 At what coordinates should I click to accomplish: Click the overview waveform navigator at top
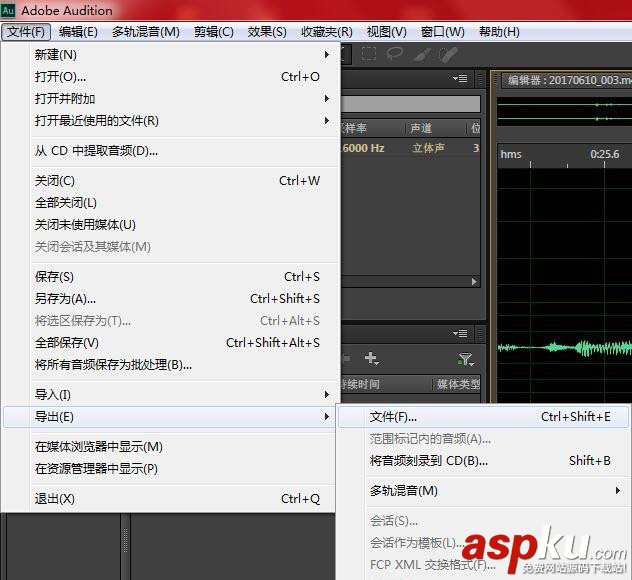coord(564,112)
